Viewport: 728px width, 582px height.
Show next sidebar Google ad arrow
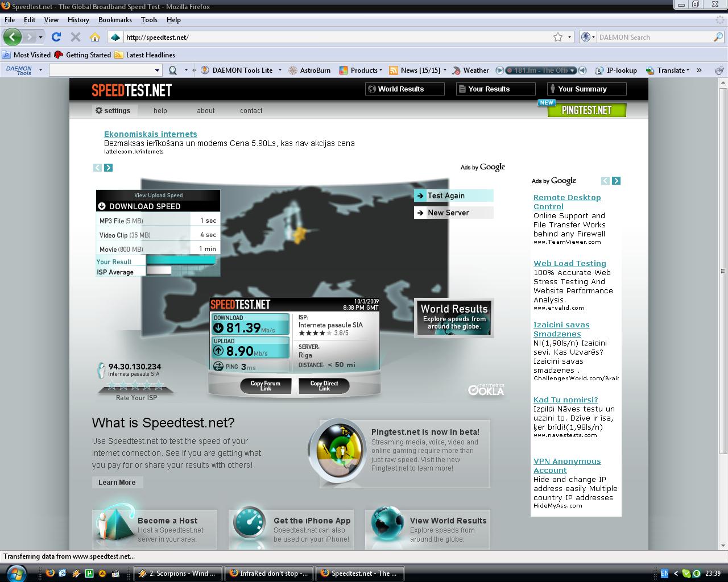click(x=616, y=181)
